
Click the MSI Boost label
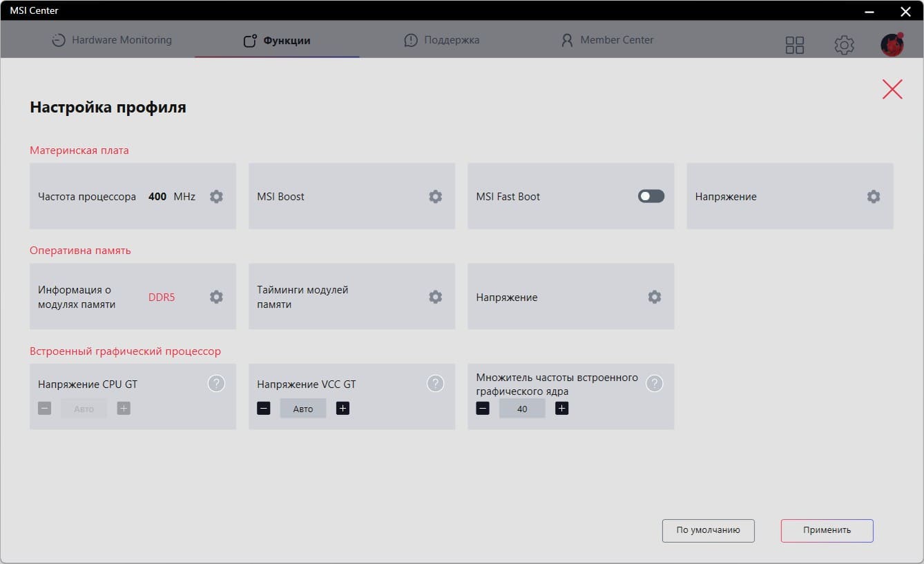pyautogui.click(x=280, y=197)
